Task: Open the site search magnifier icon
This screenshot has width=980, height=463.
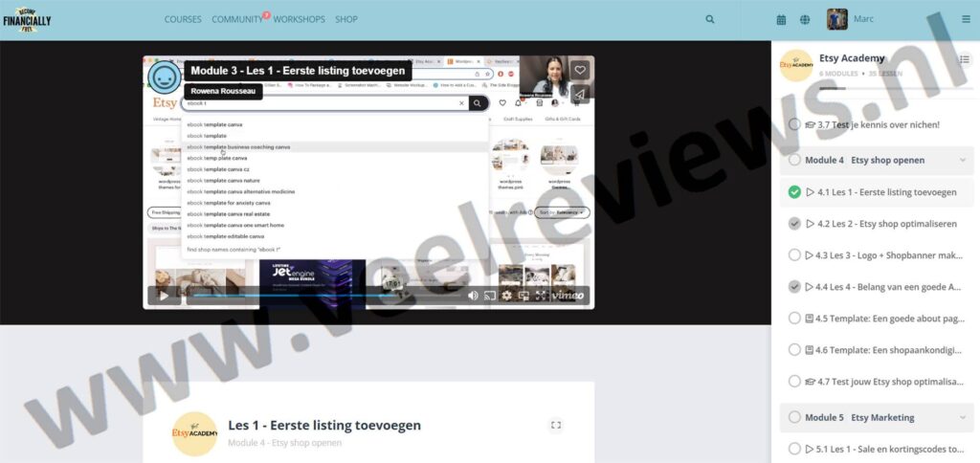Action: point(710,19)
